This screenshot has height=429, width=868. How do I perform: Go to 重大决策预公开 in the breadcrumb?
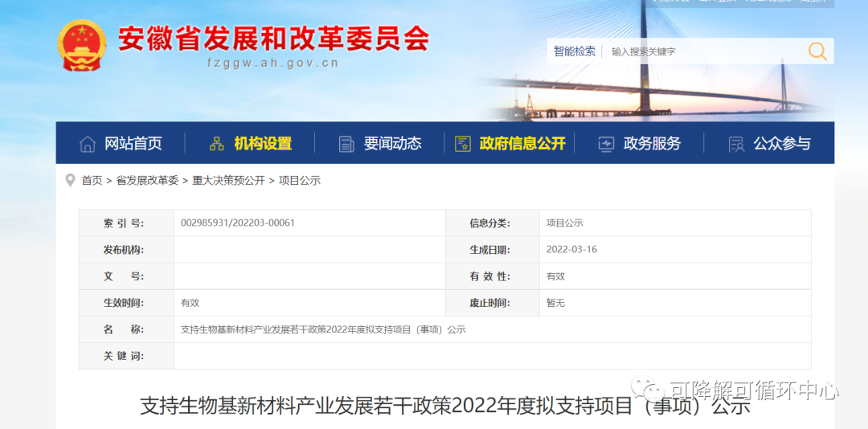(228, 181)
